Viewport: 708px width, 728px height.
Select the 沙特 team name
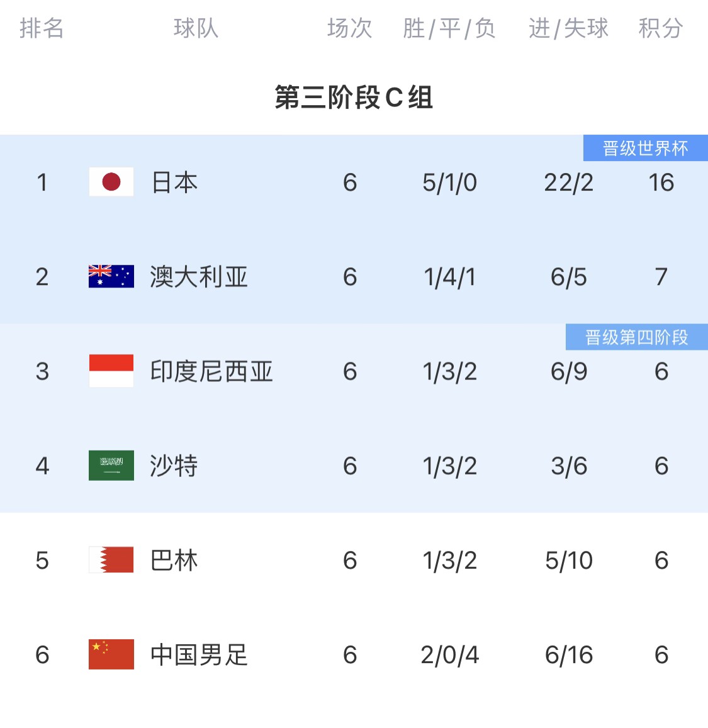174,466
